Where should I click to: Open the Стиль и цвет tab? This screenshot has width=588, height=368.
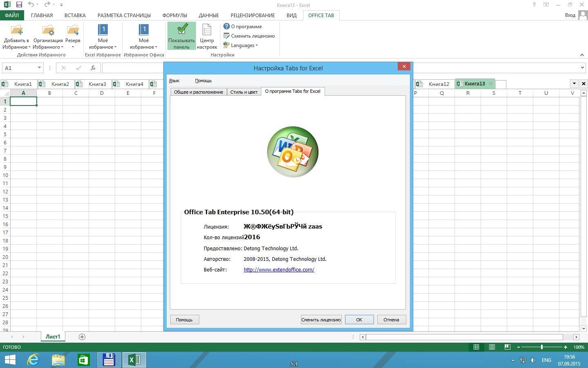click(x=244, y=92)
